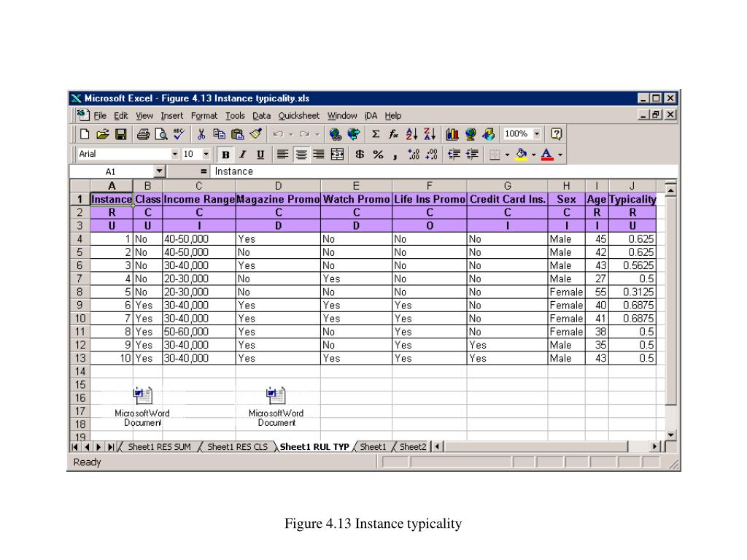Screen dimensions: 747x560
Task: Click Decrease Indent icon
Action: pos(454,155)
